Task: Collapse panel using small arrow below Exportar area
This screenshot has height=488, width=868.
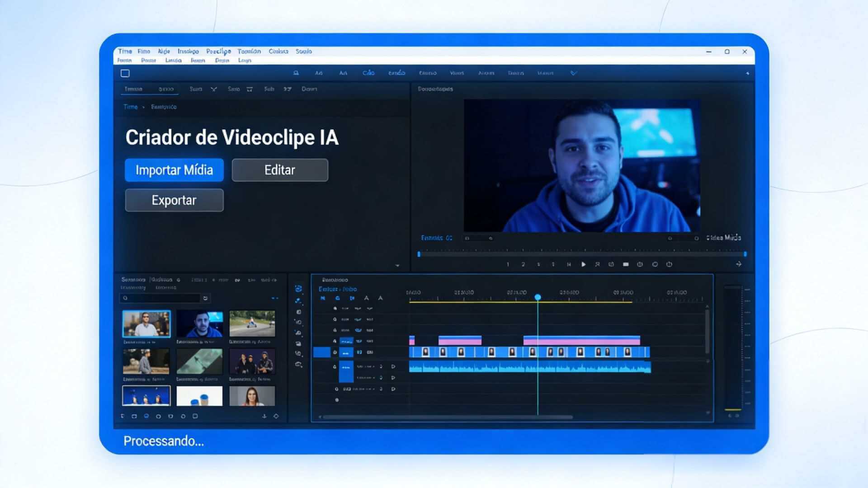Action: [x=397, y=266]
